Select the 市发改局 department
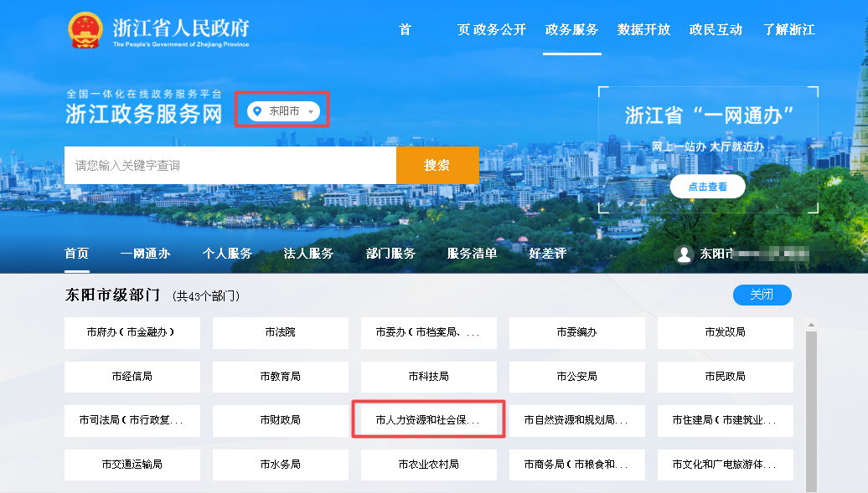Viewport: 868px width, 493px height. tap(726, 332)
